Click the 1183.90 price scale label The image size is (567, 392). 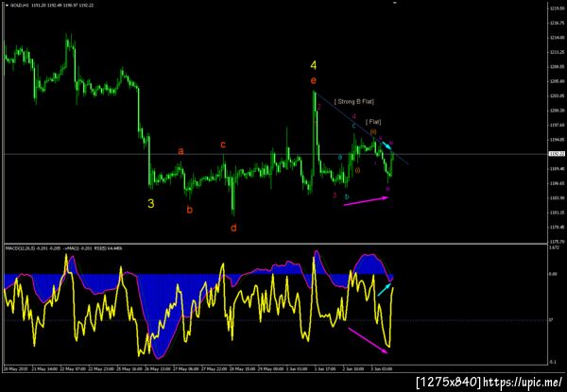(x=557, y=198)
